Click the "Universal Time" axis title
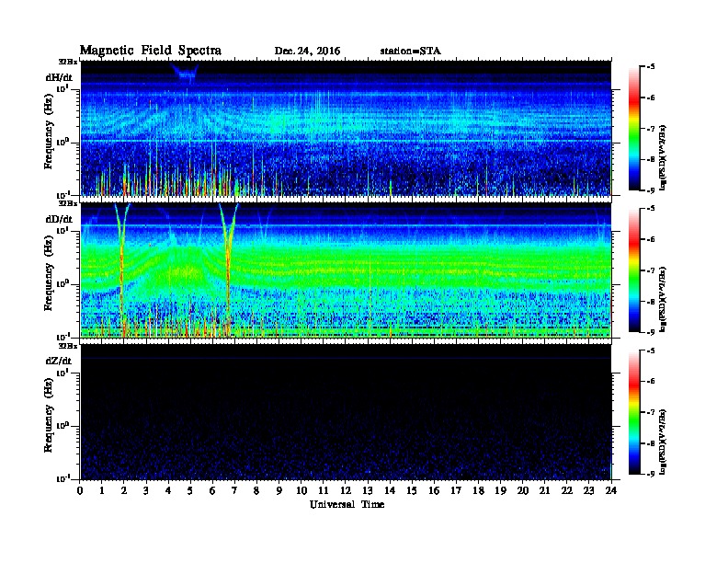This screenshot has width=728, height=563. pos(347,504)
